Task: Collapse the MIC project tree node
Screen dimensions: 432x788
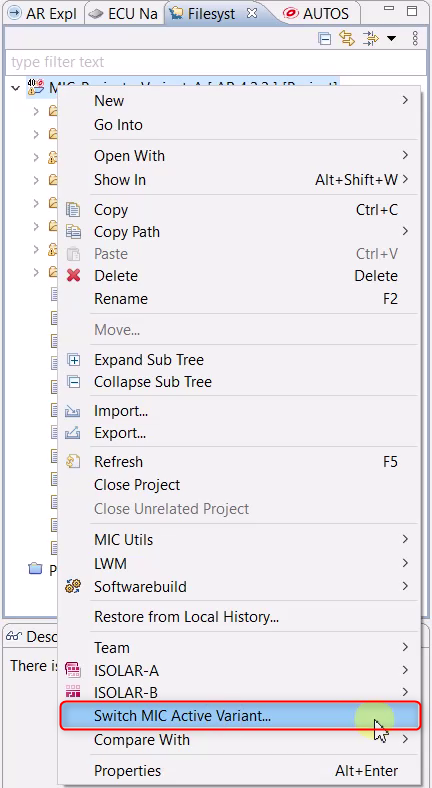Action: [16, 88]
